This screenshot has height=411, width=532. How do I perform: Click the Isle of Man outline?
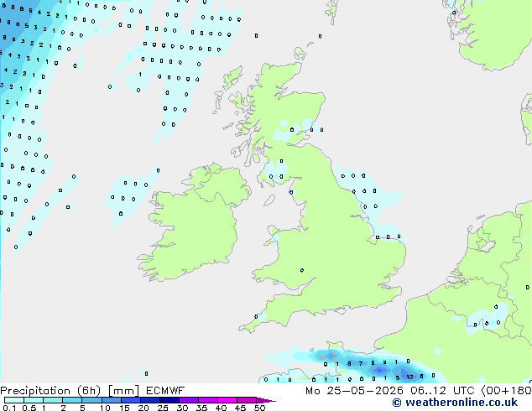(x=269, y=200)
